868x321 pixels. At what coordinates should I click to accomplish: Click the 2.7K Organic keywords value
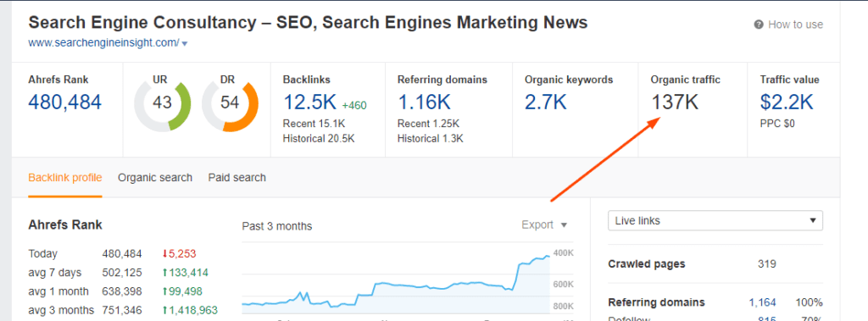click(x=545, y=102)
